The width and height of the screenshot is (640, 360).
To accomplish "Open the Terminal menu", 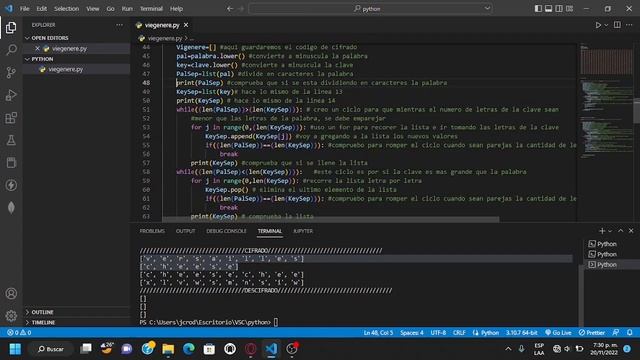I will [x=151, y=9].
